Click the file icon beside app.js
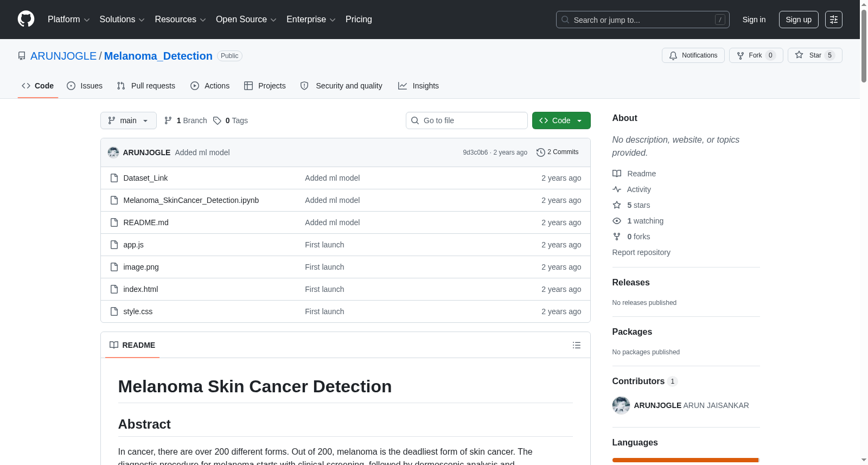The image size is (868, 465). click(114, 245)
